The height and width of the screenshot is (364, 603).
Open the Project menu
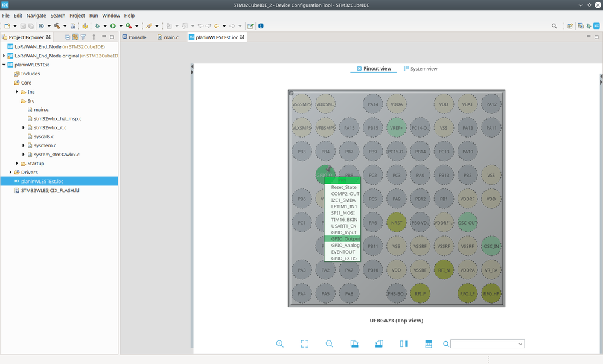pyautogui.click(x=77, y=15)
